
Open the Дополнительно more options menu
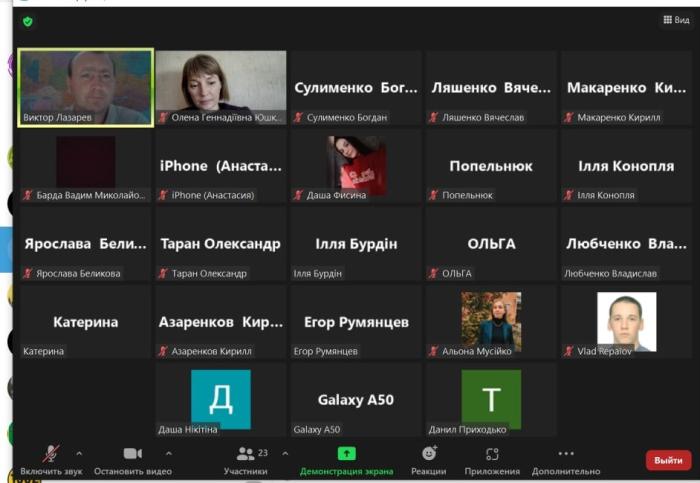pyautogui.click(x=566, y=458)
